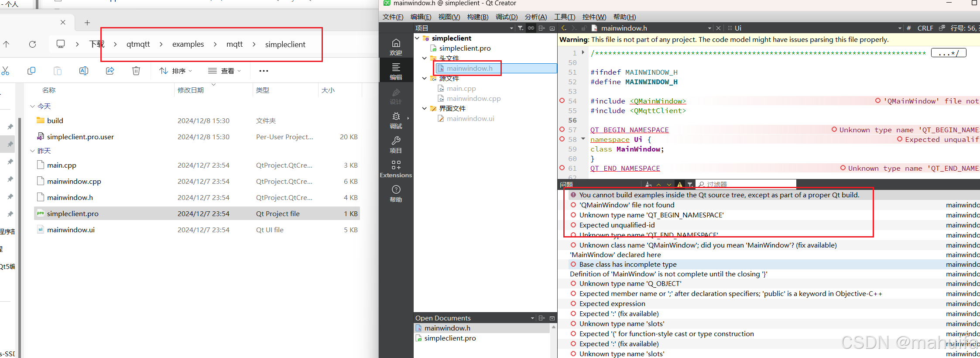The image size is (980, 358).
Task: Go to previous issue arrow
Action: click(x=659, y=184)
